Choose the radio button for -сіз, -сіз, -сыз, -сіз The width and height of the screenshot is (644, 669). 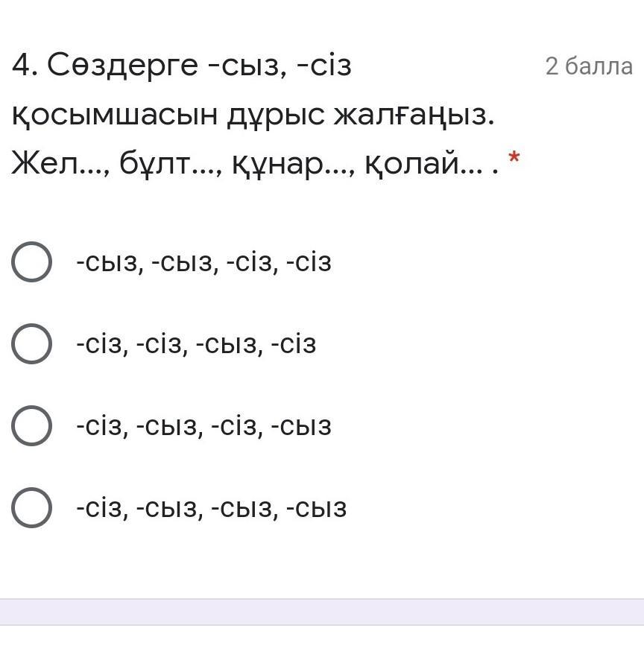point(31,344)
